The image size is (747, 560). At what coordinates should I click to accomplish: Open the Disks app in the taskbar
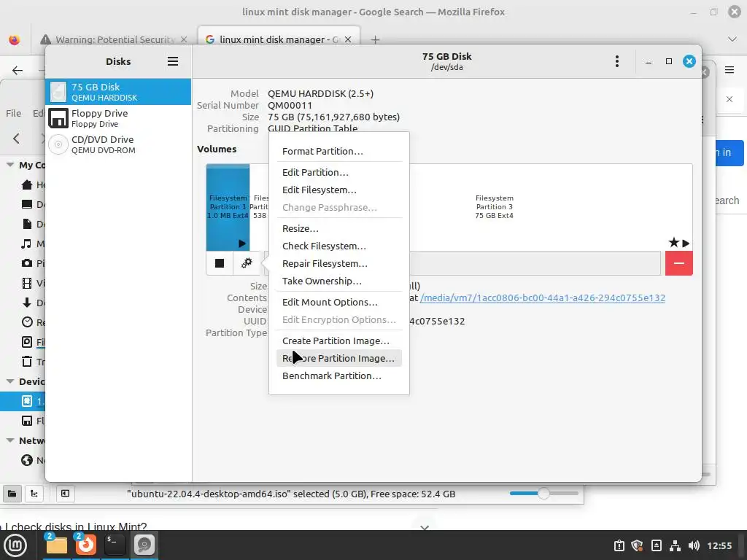click(x=144, y=545)
